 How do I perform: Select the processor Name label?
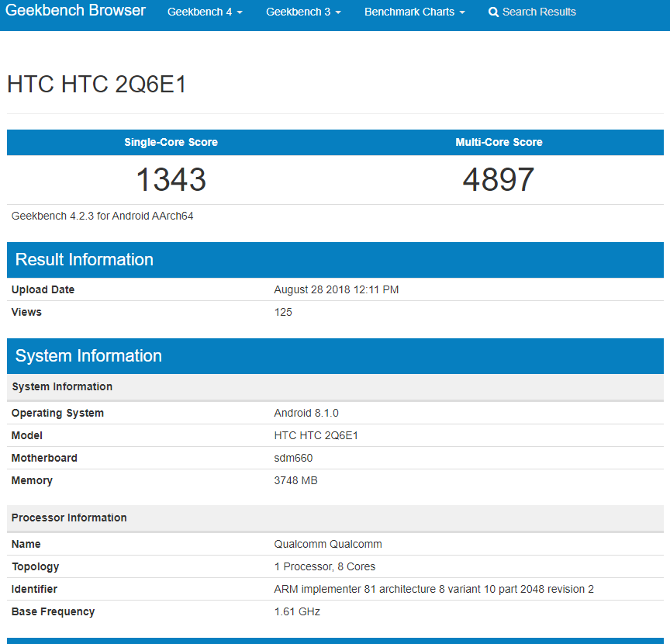coord(26,545)
